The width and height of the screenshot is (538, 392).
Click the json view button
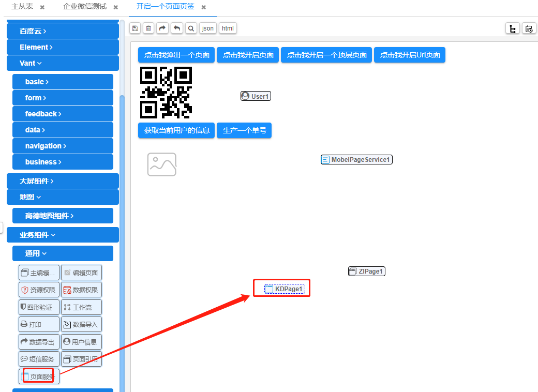(208, 28)
